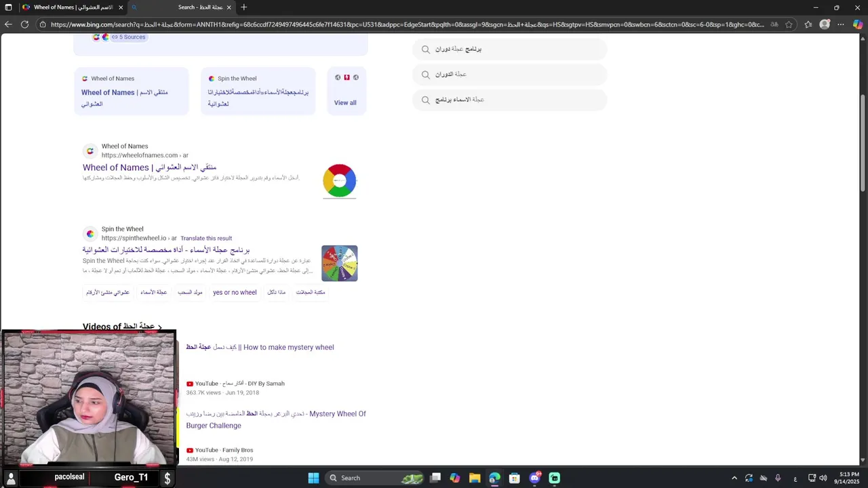The width and height of the screenshot is (868, 488).
Task: Click the Spin the Wheel site favicon
Action: pos(90,234)
